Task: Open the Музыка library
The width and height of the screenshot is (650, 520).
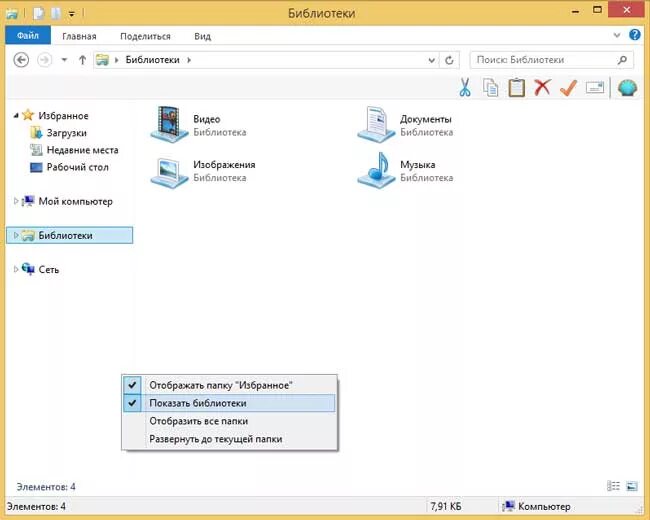Action: pyautogui.click(x=405, y=170)
